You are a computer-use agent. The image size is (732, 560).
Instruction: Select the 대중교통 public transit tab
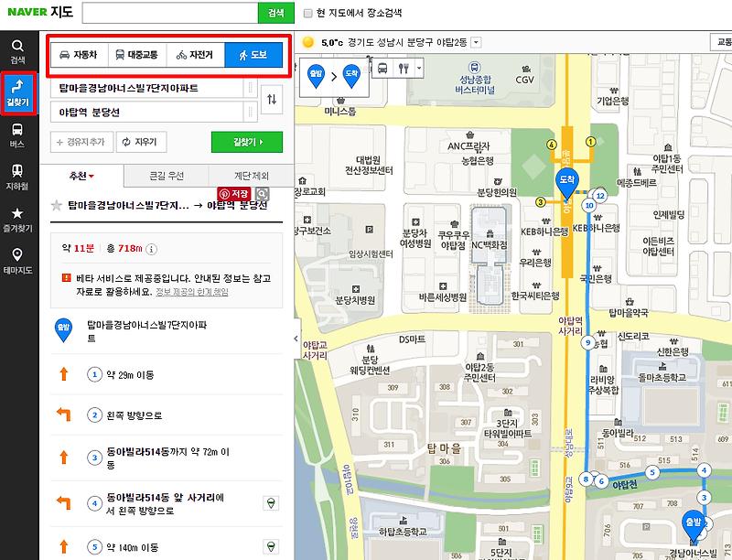tap(137, 55)
